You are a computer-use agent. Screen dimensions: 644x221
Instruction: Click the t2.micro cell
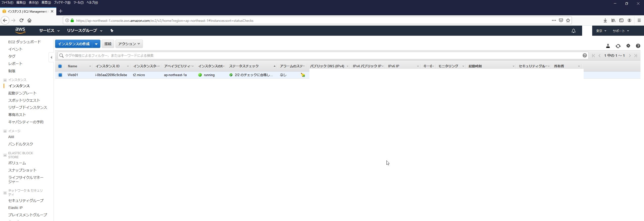(139, 75)
